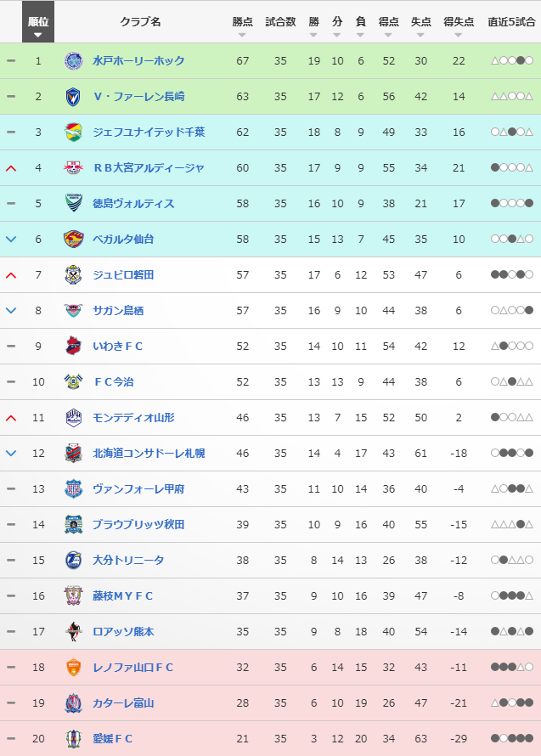The image size is (541, 756).
Task: Click the Ehime FC crest icon
Action: coord(74,739)
